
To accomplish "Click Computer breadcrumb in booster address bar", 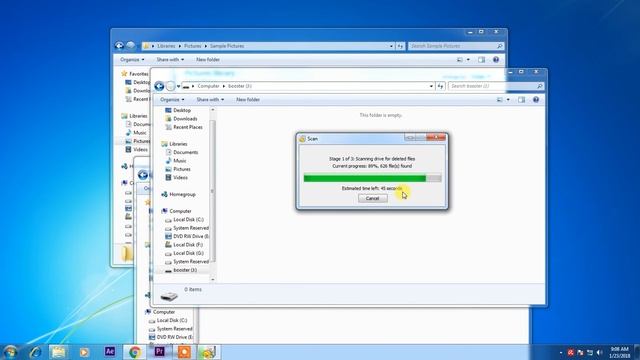I will [x=208, y=86].
